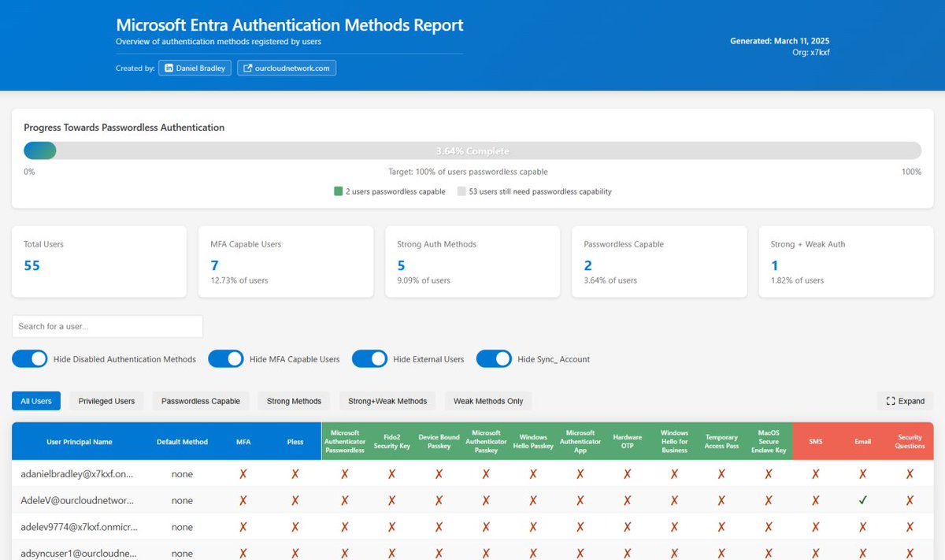This screenshot has width=945, height=560.
Task: Switch to Passwordless Capable tab
Action: [x=201, y=401]
